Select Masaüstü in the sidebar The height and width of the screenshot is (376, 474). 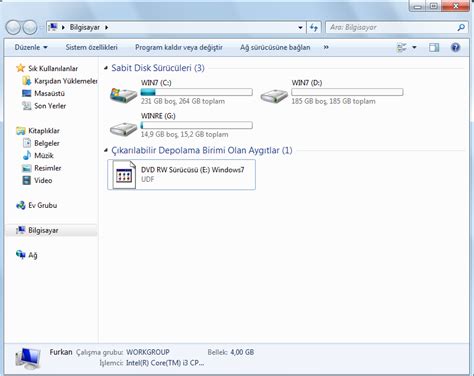(x=50, y=93)
